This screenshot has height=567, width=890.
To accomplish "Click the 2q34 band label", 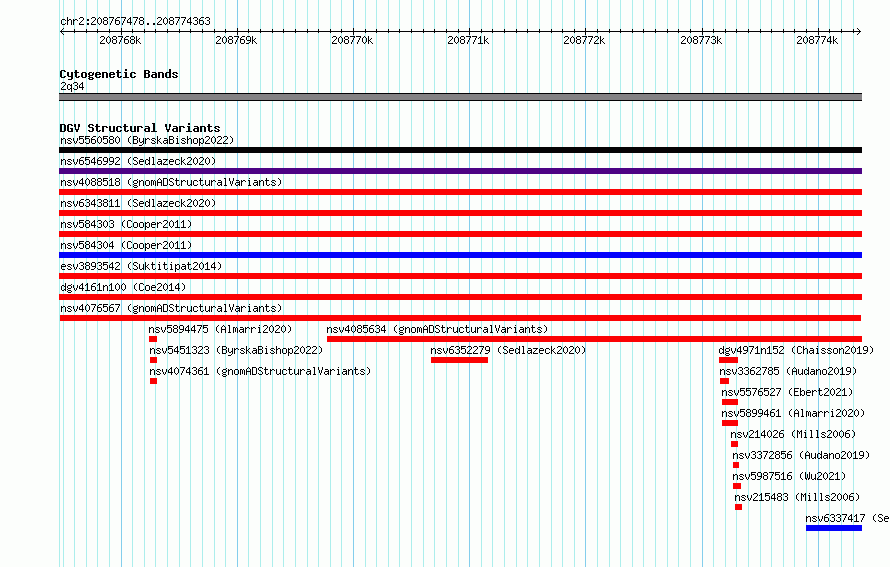I will 72,86.
